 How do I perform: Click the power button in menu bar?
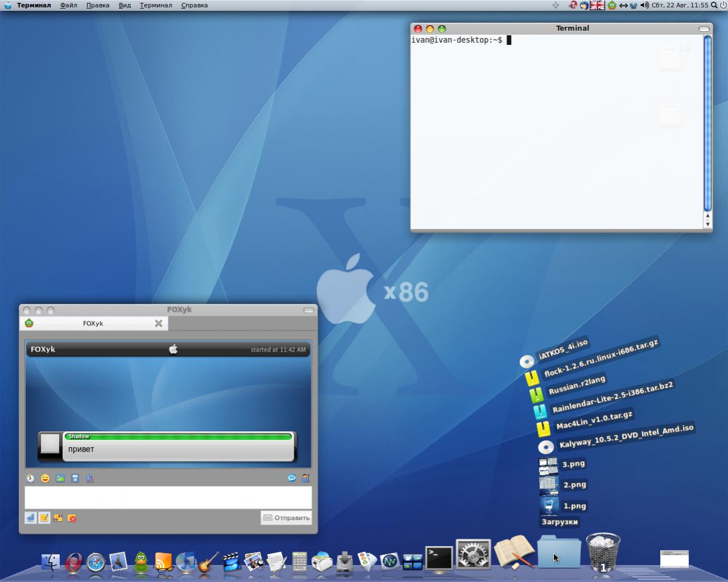(723, 5)
